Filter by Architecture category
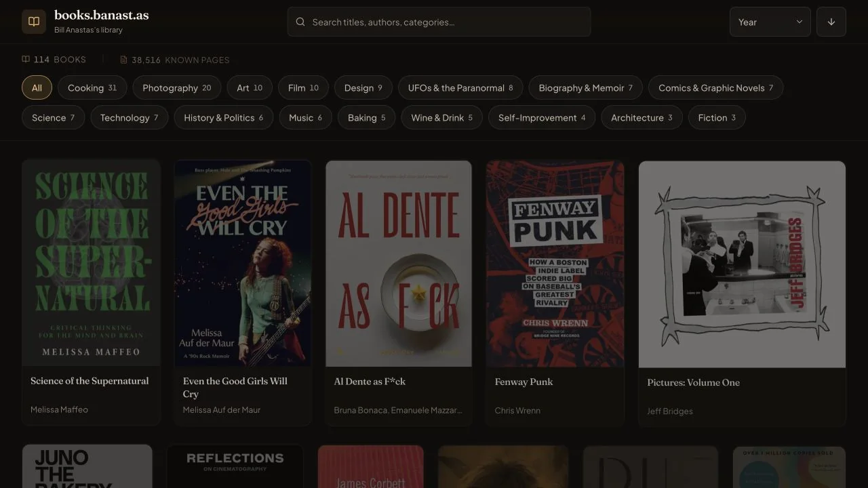 pos(642,117)
